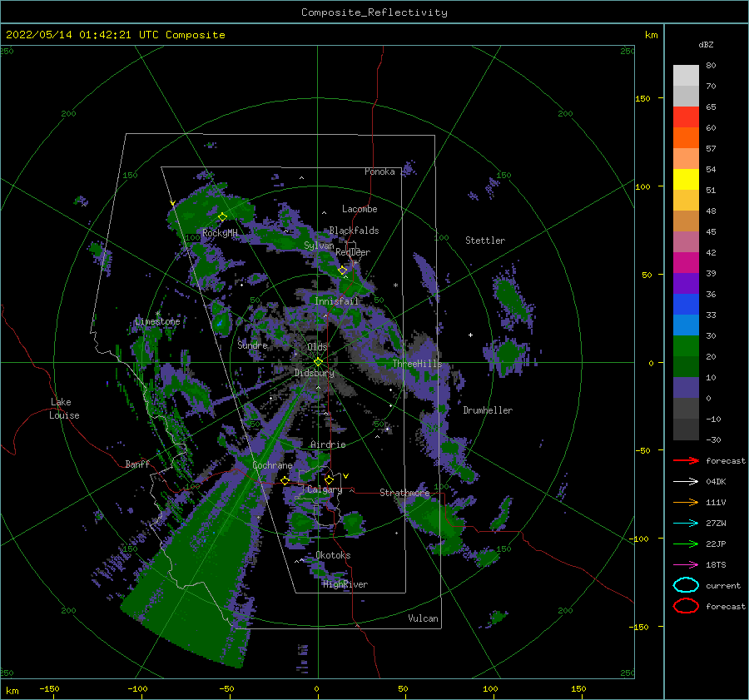Image resolution: width=749 pixels, height=700 pixels.
Task: Click the orange 111V arrow icon
Action: coord(686,502)
